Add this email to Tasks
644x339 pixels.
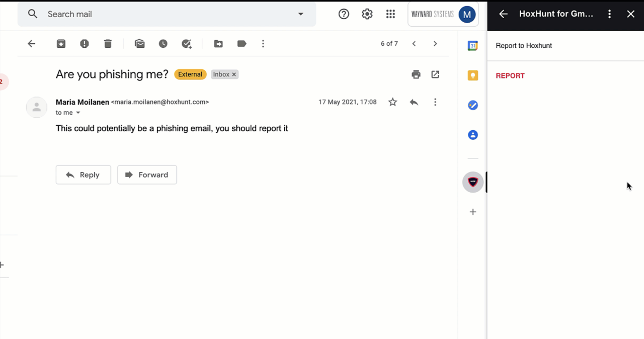click(x=187, y=44)
